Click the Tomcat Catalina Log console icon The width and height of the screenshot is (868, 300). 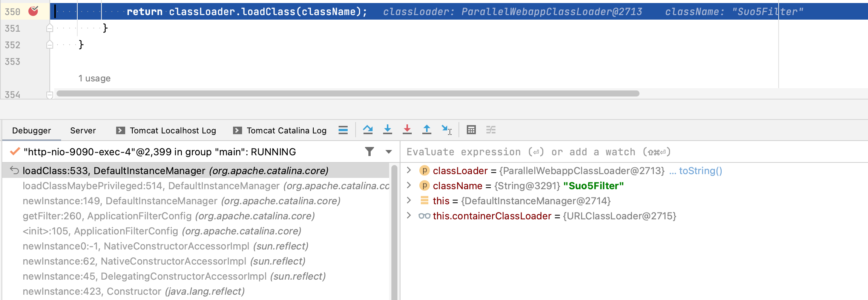click(x=238, y=130)
